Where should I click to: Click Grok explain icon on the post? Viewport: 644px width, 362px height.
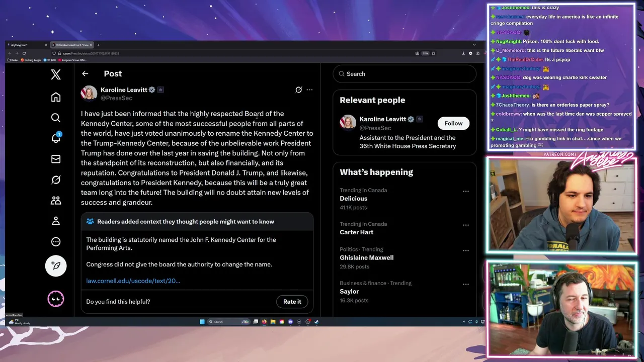[298, 89]
